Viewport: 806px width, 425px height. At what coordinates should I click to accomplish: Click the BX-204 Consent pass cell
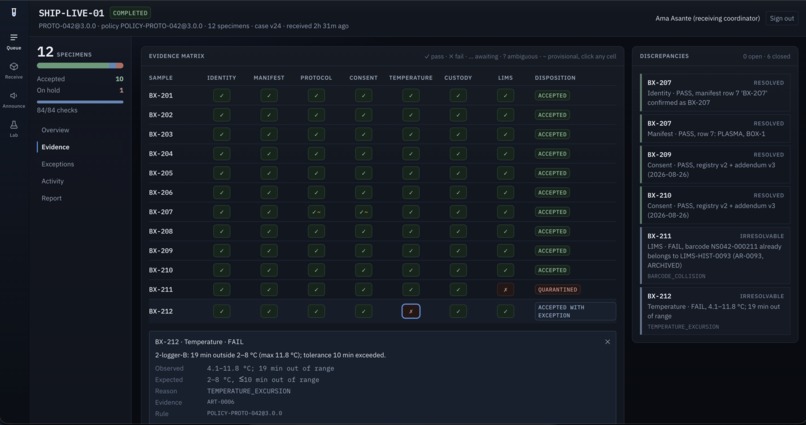pyautogui.click(x=363, y=154)
